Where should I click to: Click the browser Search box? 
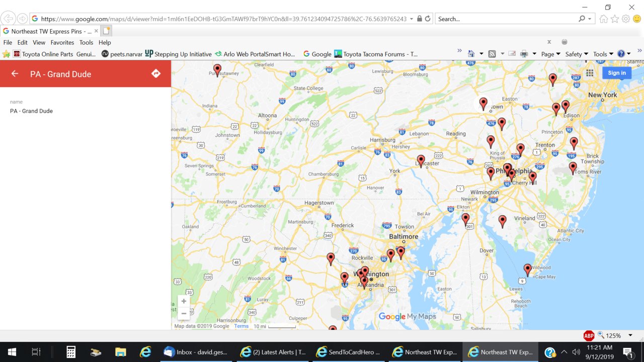pos(507,19)
